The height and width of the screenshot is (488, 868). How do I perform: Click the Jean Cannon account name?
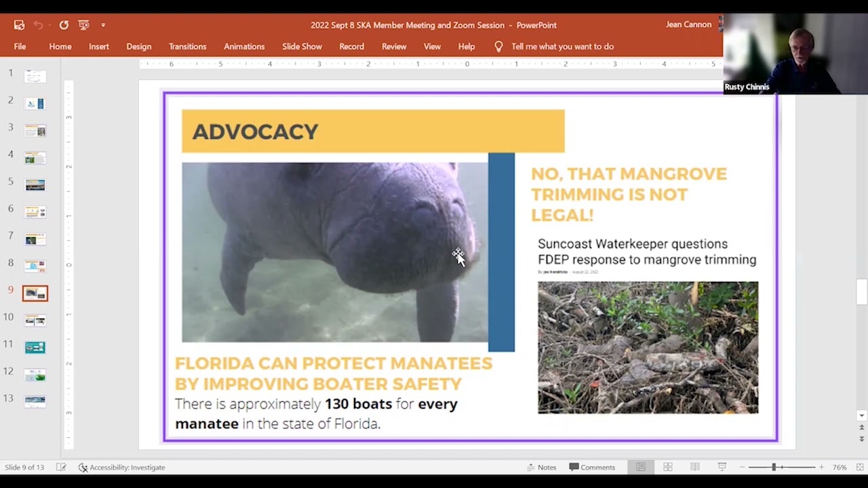pyautogui.click(x=689, y=24)
